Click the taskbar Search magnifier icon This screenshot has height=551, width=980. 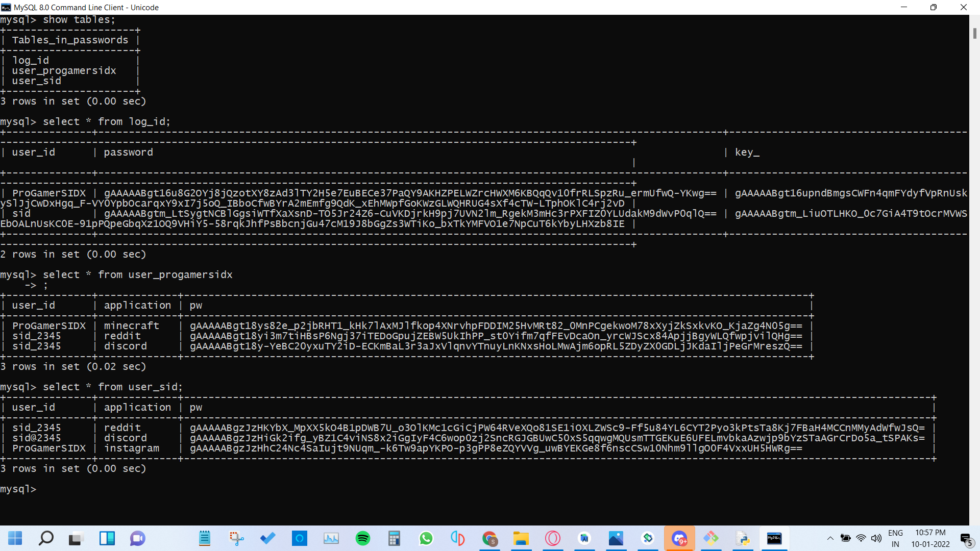click(x=46, y=538)
